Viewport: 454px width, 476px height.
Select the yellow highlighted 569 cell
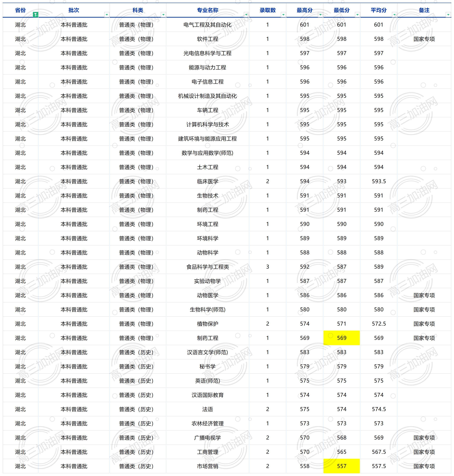(342, 338)
